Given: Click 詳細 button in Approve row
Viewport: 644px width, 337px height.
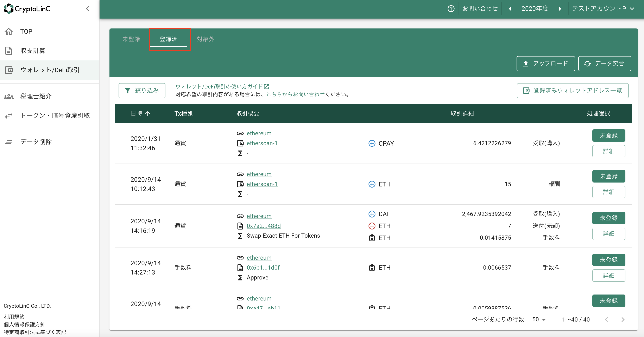Looking at the screenshot, I should [609, 276].
